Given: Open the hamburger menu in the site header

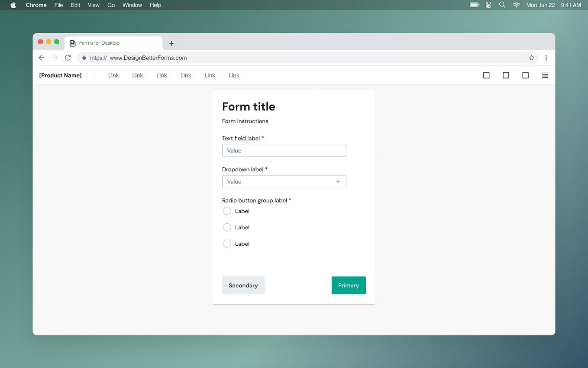Looking at the screenshot, I should 545,75.
